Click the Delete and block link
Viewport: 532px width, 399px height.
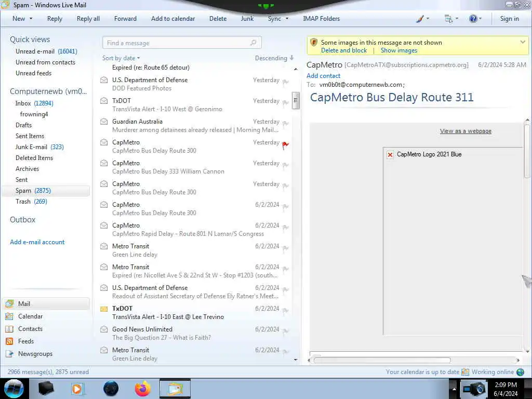coord(344,50)
